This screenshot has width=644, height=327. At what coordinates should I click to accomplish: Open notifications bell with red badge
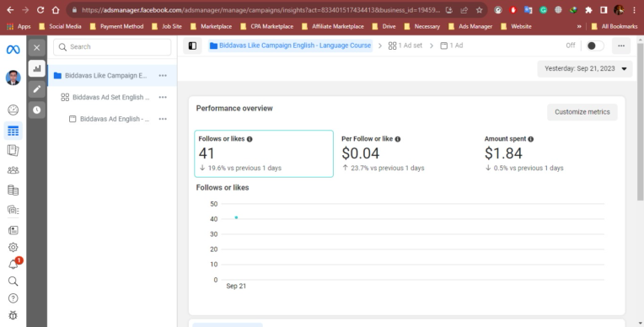pos(13,264)
